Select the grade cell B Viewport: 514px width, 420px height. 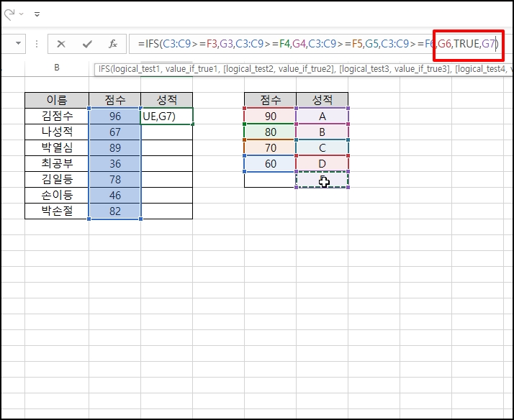pyautogui.click(x=323, y=132)
